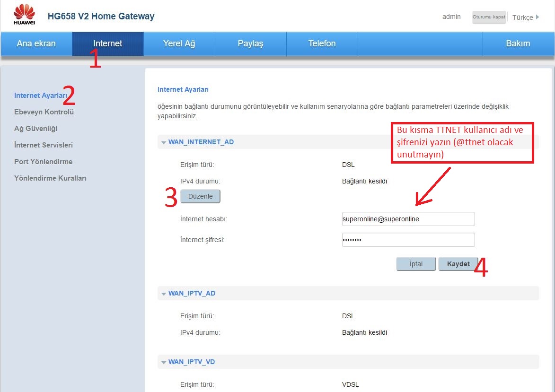Open the Telefon tab
555x392 pixels.
(x=322, y=44)
